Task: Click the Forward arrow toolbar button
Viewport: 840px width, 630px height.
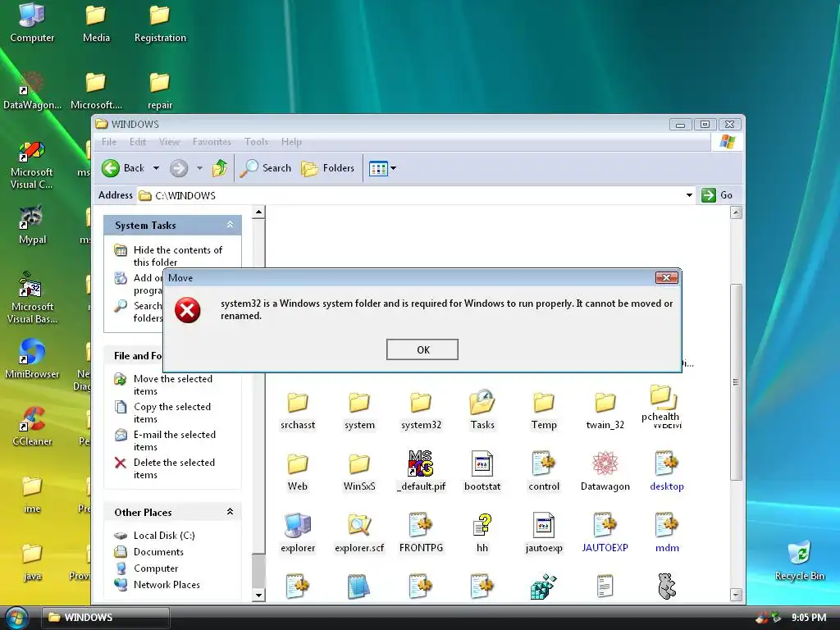Action: pyautogui.click(x=179, y=168)
